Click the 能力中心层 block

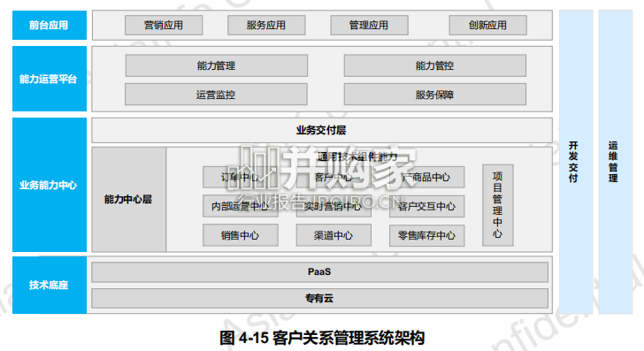pyautogui.click(x=128, y=199)
